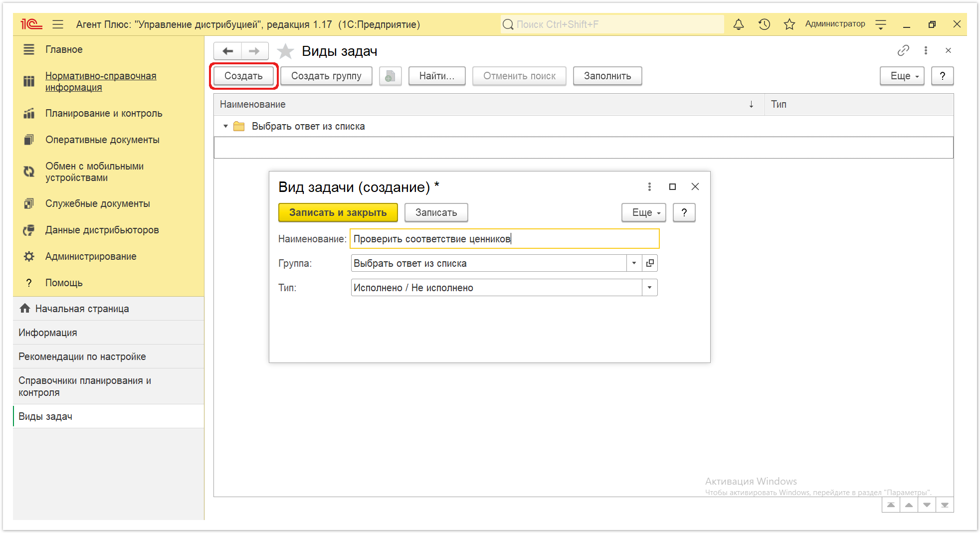Open Обмен с мобильными устройствами section

(x=94, y=172)
